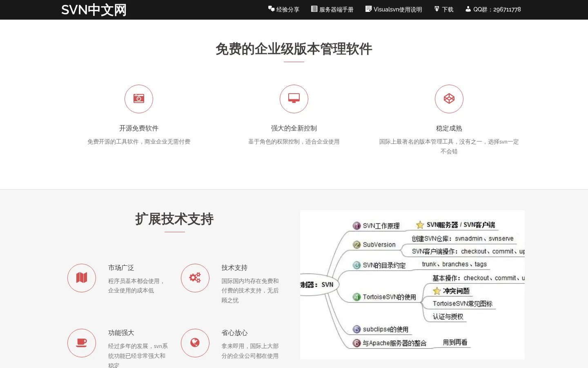Click the 功能强大 heading

point(121,333)
